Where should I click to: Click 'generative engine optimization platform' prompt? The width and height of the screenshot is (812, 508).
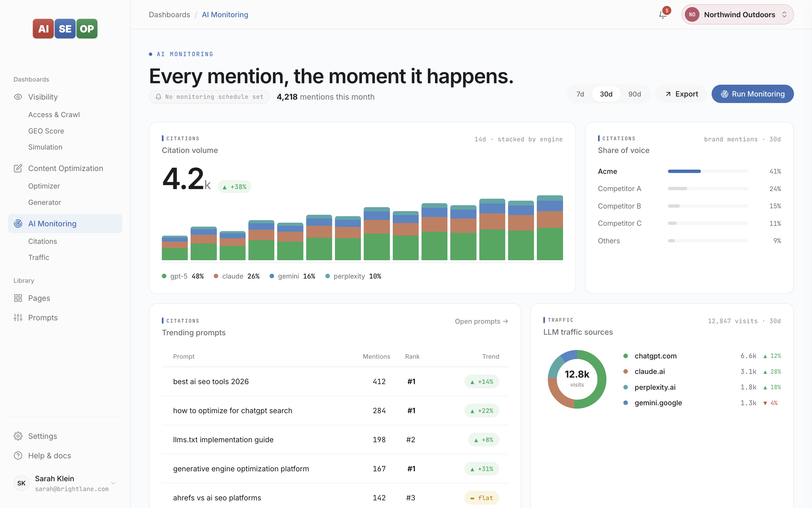(241, 469)
